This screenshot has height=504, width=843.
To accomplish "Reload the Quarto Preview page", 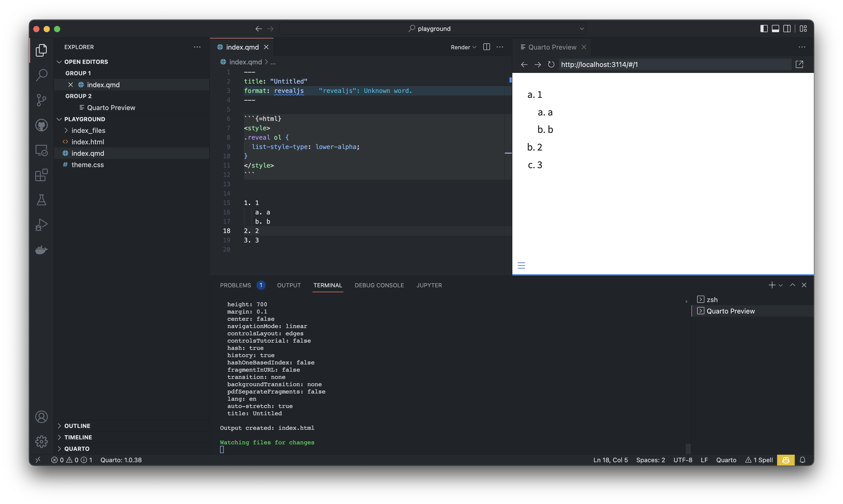I will (x=551, y=65).
